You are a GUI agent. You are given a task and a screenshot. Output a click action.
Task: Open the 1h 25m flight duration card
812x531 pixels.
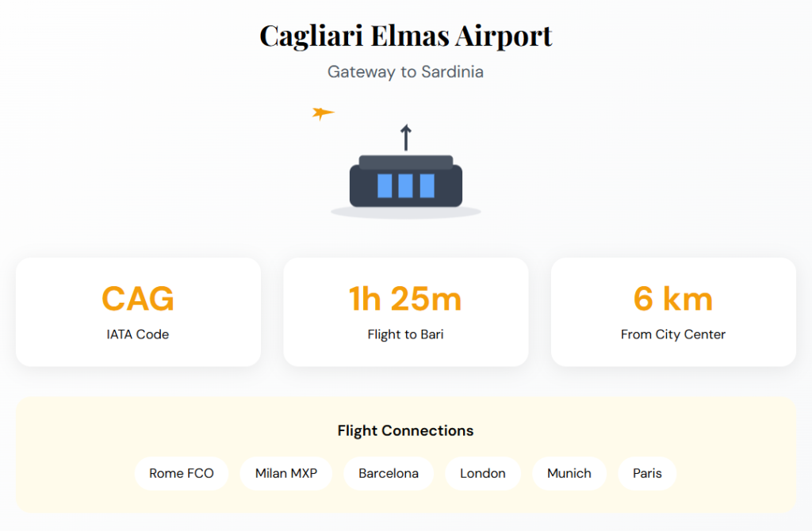point(405,311)
